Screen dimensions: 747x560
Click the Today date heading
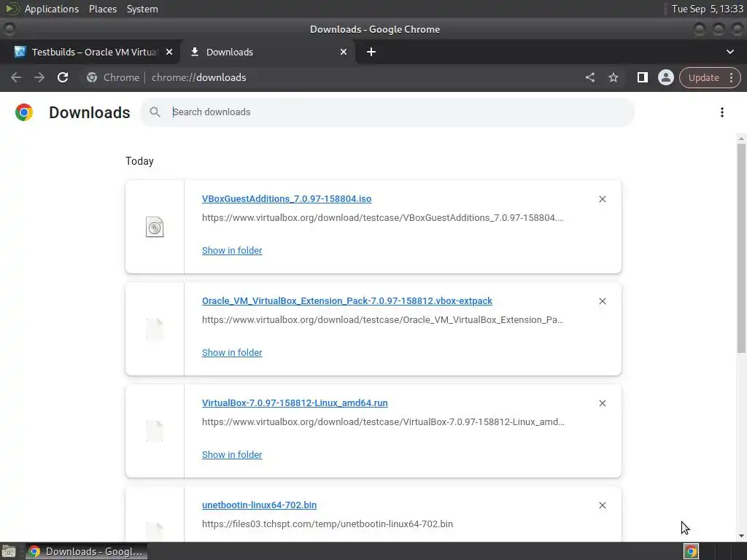139,161
